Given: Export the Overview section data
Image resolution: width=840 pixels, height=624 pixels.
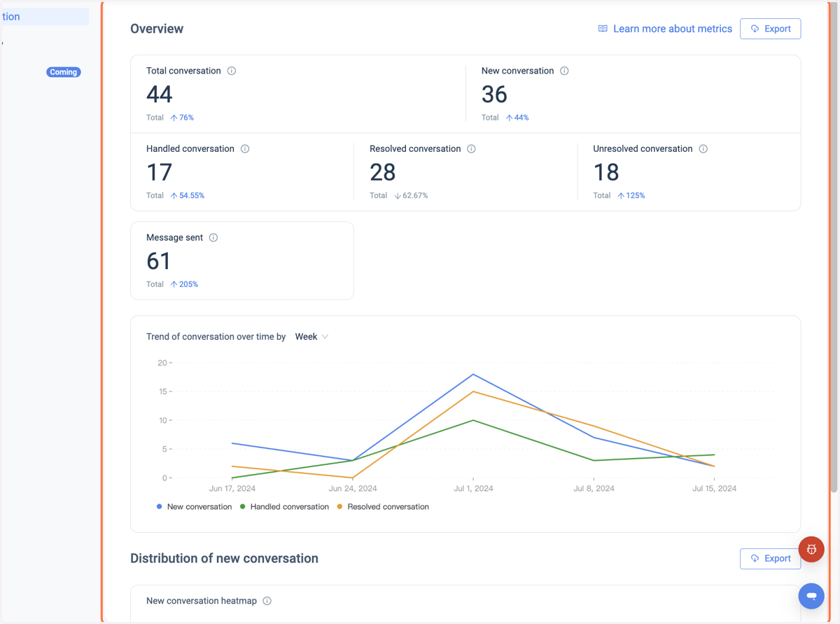Looking at the screenshot, I should pyautogui.click(x=770, y=29).
